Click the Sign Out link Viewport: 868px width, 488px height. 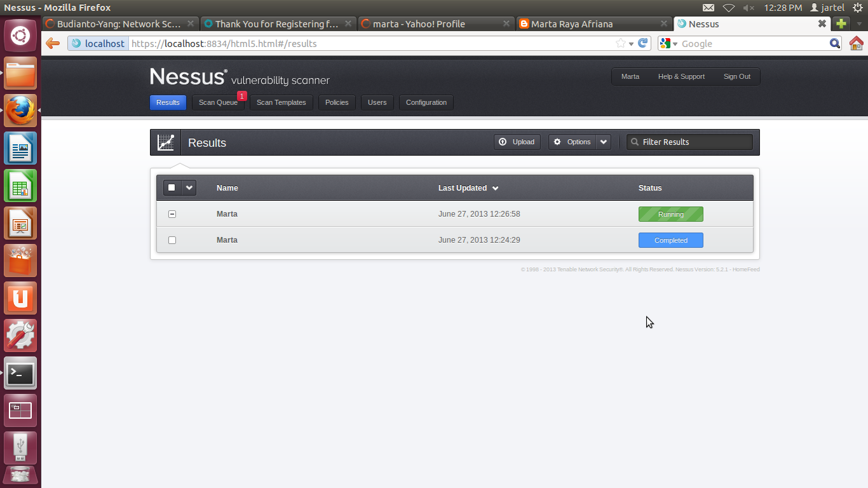click(x=737, y=76)
